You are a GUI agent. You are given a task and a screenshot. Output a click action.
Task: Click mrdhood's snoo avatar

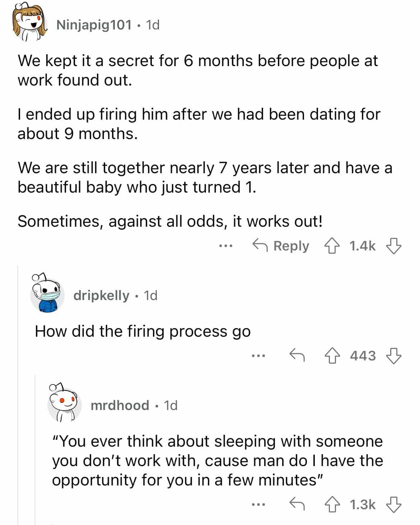tap(65, 404)
